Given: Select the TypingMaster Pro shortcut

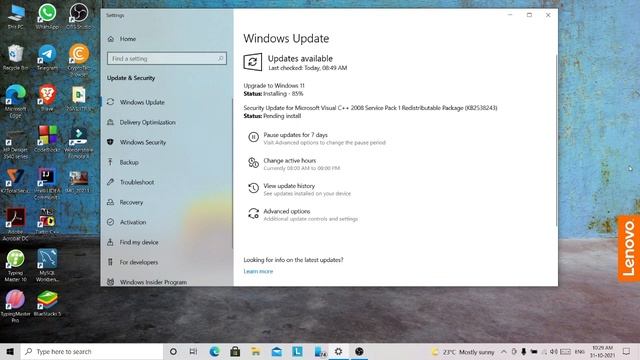Looking at the screenshot, I should (16, 306).
